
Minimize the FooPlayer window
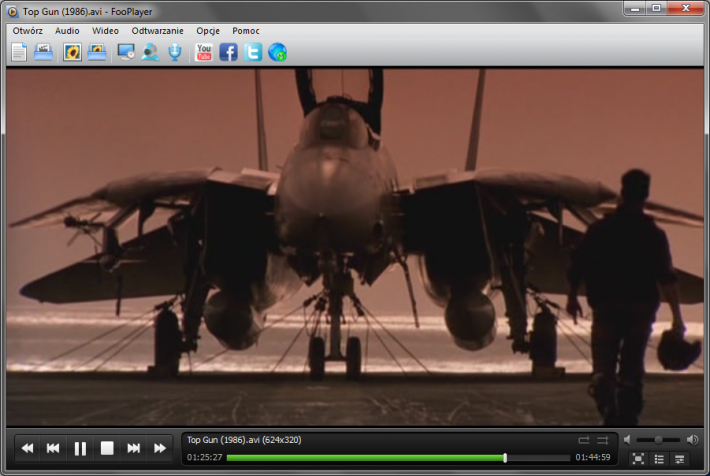(635, 9)
